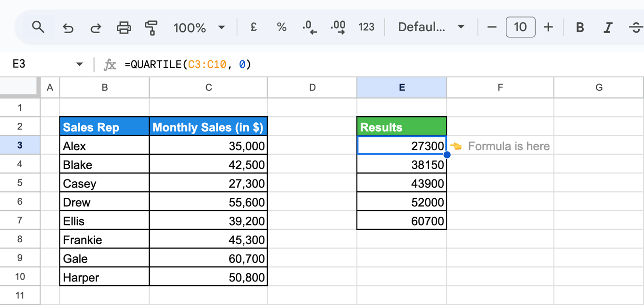
Task: Select column B header
Action: (x=105, y=87)
